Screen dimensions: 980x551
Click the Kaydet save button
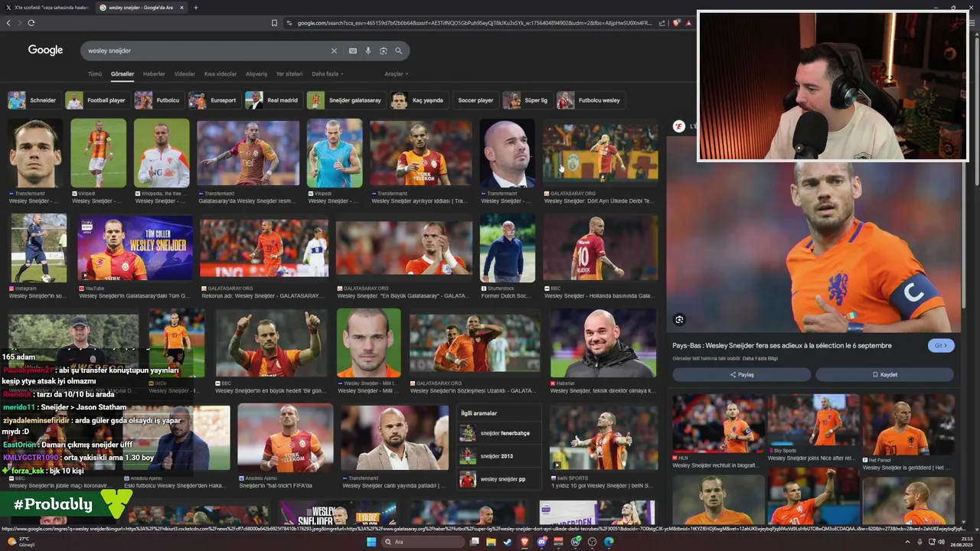(x=884, y=374)
